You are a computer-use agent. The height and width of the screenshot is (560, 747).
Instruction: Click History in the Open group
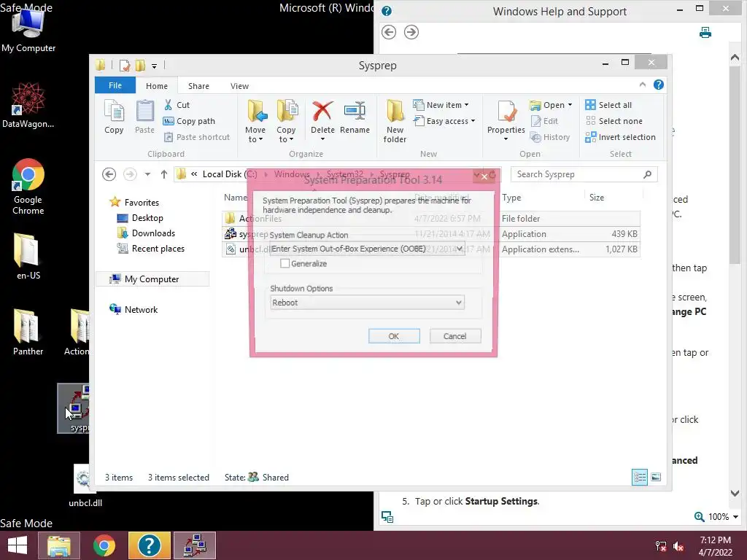coord(550,137)
